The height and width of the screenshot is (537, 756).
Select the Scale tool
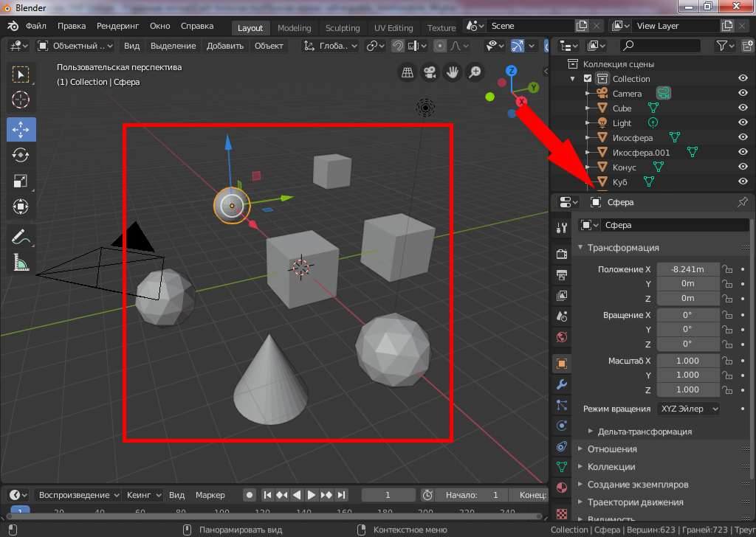(x=21, y=181)
